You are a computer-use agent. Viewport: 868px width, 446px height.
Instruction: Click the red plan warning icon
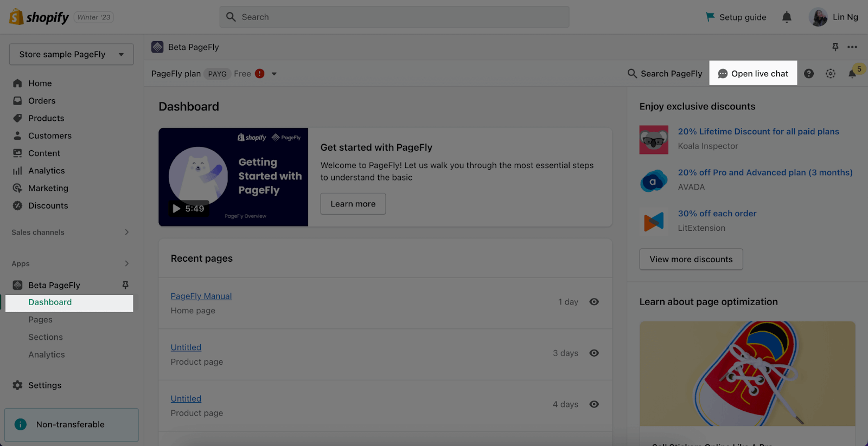coord(260,74)
